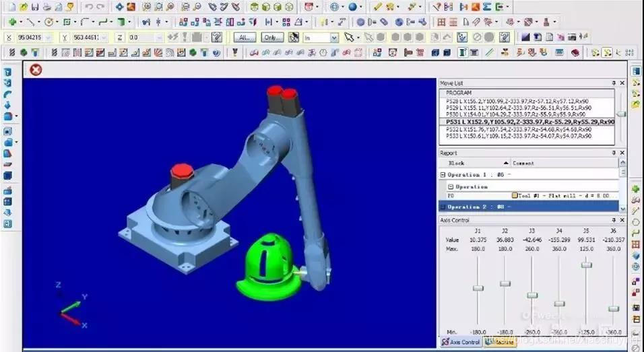
Task: Pin the Axis Control panel
Action: 614,220
